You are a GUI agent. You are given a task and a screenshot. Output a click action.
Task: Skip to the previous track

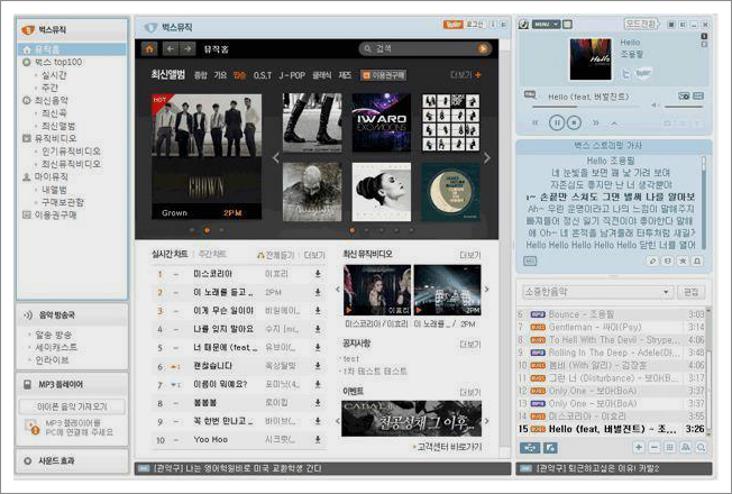pyautogui.click(x=535, y=123)
